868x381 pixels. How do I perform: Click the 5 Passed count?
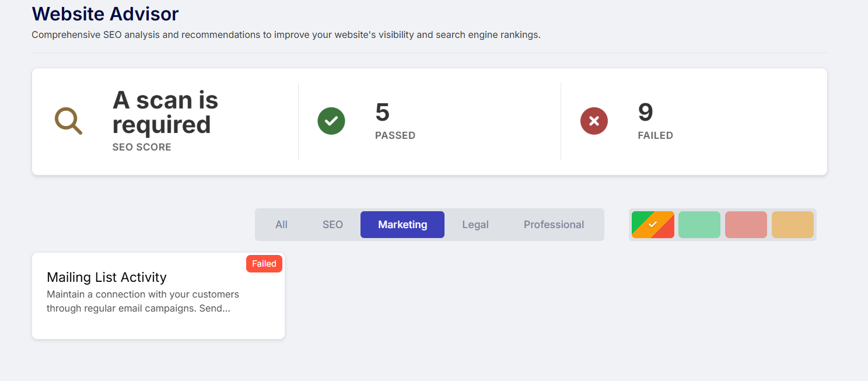coord(382,113)
